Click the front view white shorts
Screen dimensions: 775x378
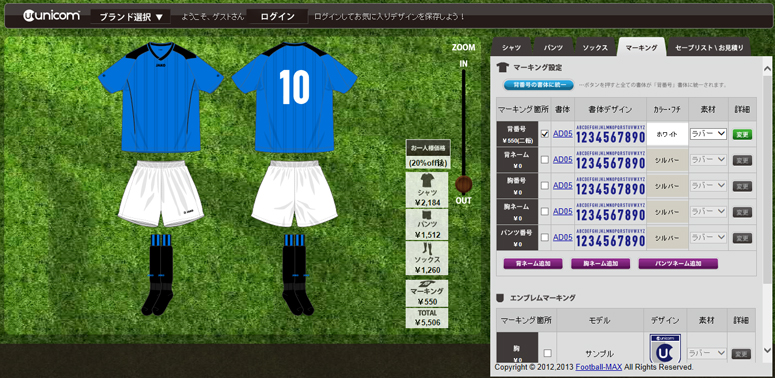(x=161, y=193)
